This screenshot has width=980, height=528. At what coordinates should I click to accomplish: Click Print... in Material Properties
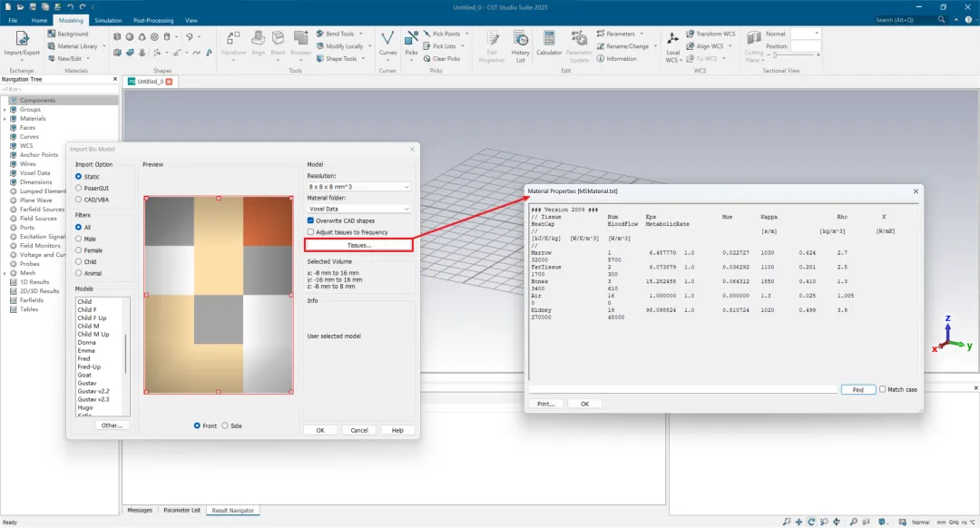[x=545, y=404]
